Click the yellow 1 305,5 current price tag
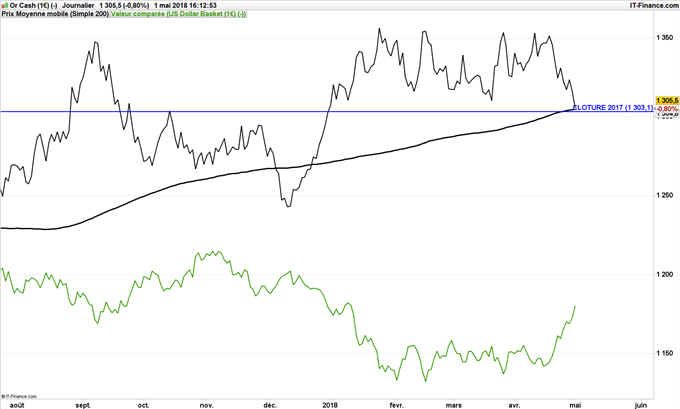680x409 pixels. (x=667, y=100)
